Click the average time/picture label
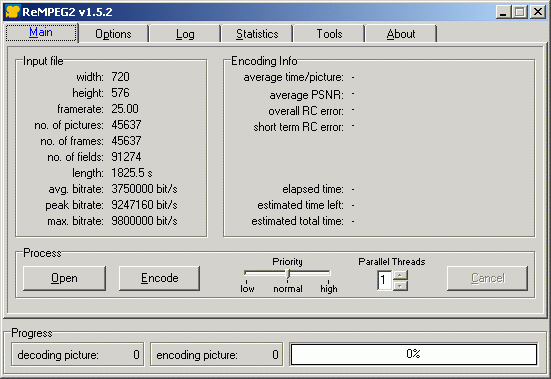The width and height of the screenshot is (551, 379). coord(294,77)
